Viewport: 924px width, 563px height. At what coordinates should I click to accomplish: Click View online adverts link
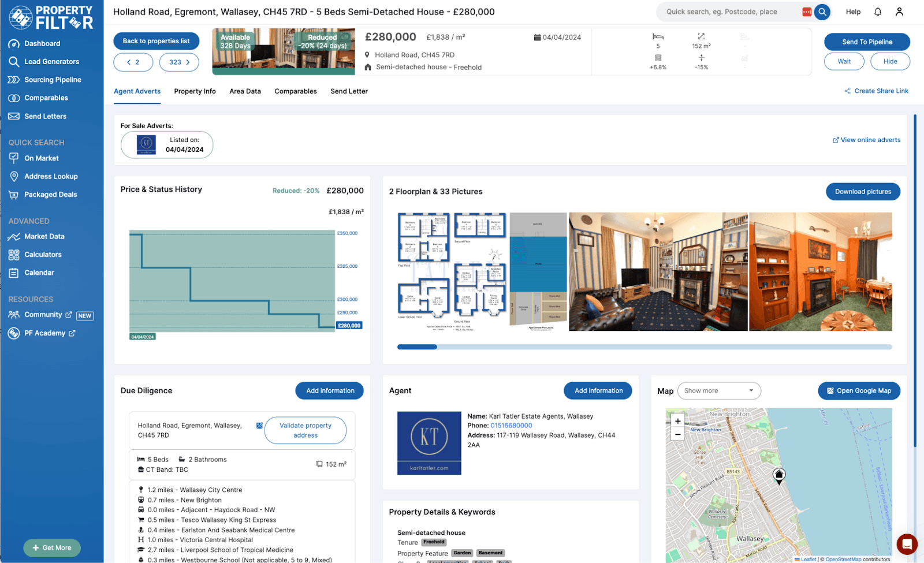pos(866,140)
